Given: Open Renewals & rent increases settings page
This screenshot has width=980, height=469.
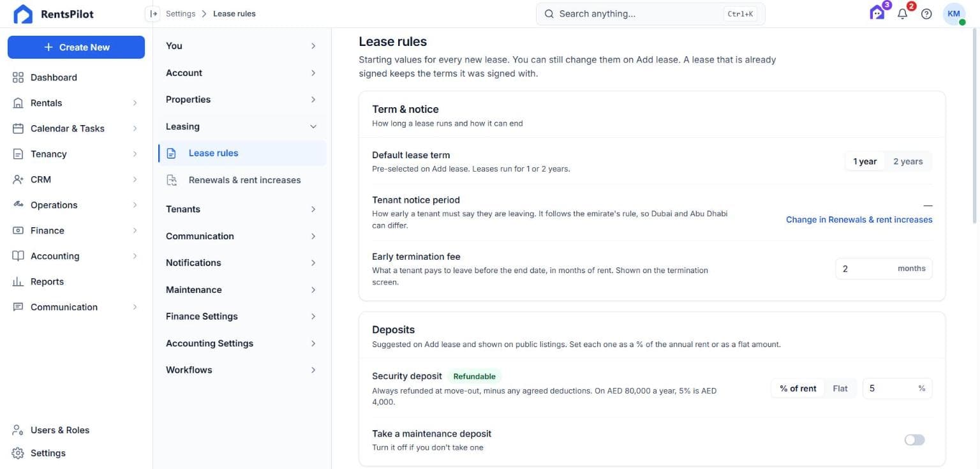Looking at the screenshot, I should click(242, 180).
